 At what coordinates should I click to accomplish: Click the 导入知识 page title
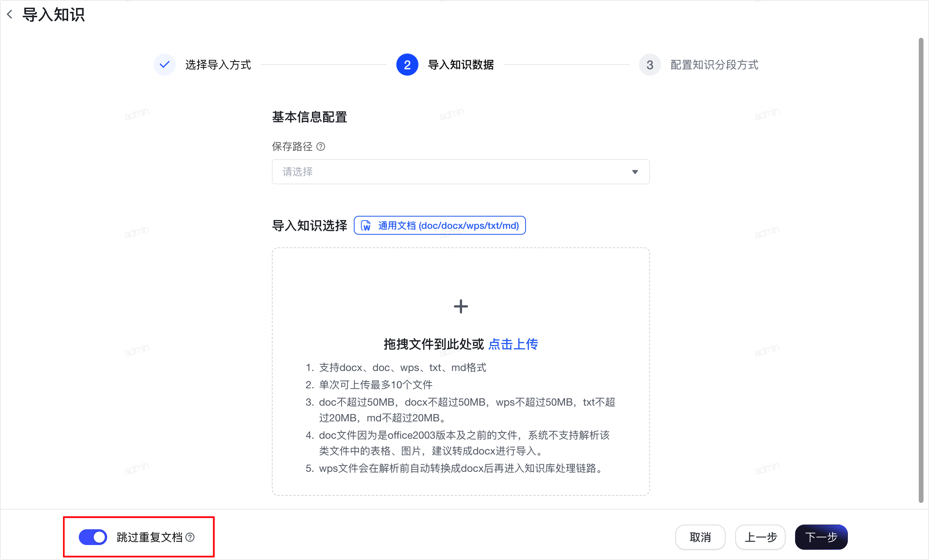pos(54,15)
